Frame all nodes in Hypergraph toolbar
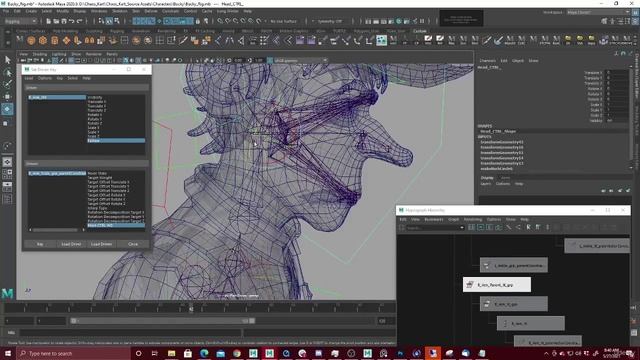The width and height of the screenshot is (640, 360). pos(472,227)
